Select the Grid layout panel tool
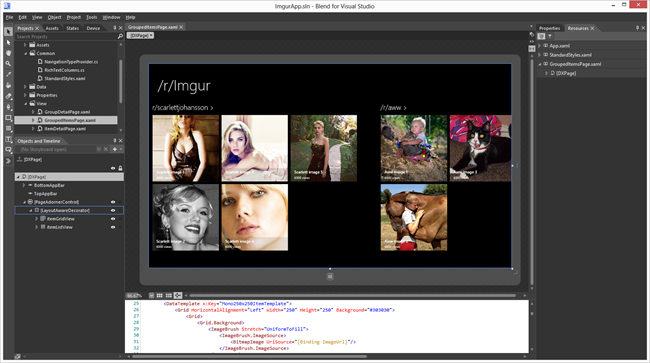The image size is (650, 363). coord(8,128)
